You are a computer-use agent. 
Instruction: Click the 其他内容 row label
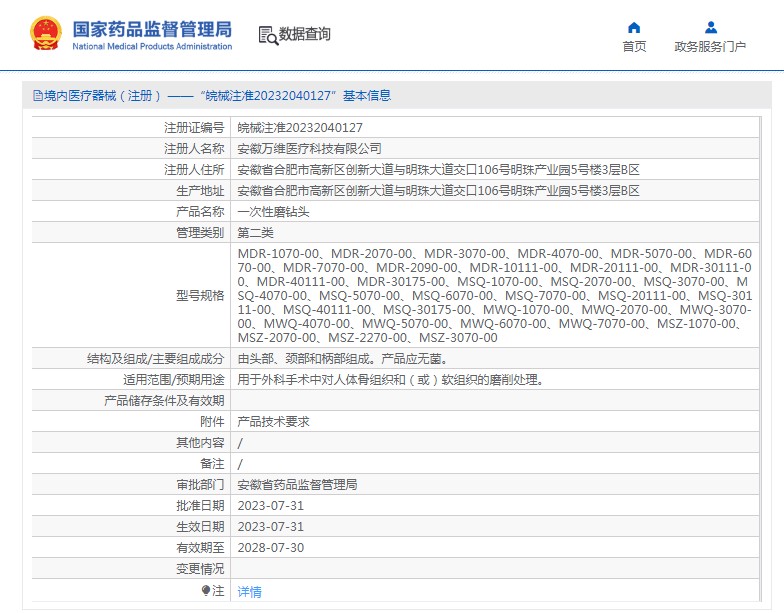coord(200,442)
